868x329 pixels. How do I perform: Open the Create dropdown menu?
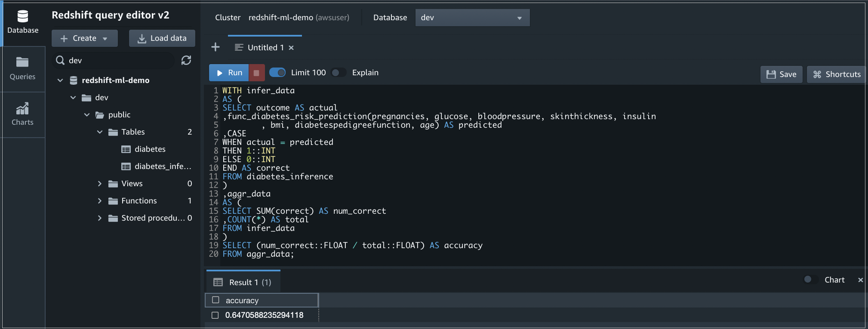coord(85,38)
